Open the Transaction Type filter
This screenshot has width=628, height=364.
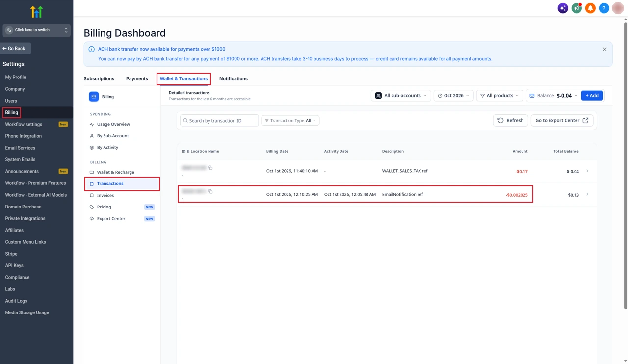(290, 120)
